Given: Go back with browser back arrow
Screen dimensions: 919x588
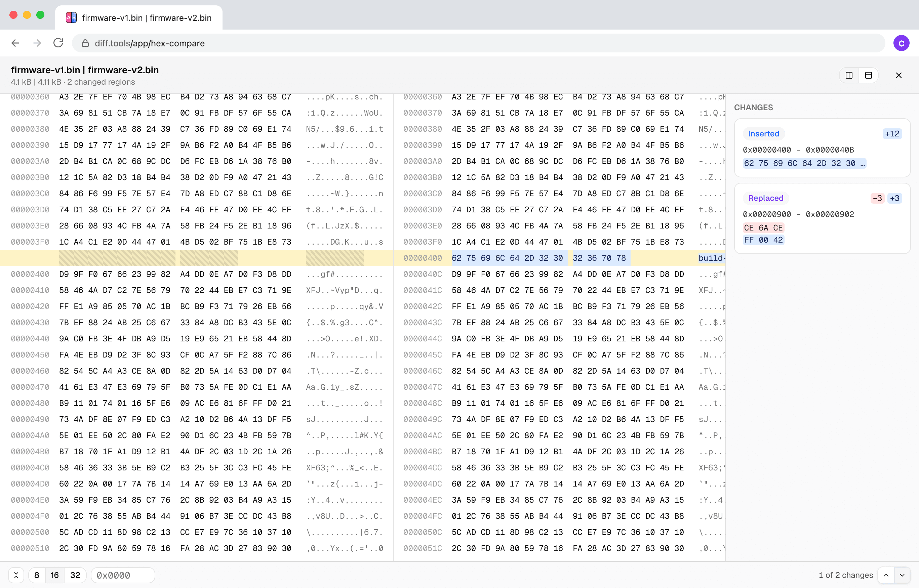Looking at the screenshot, I should click(15, 43).
